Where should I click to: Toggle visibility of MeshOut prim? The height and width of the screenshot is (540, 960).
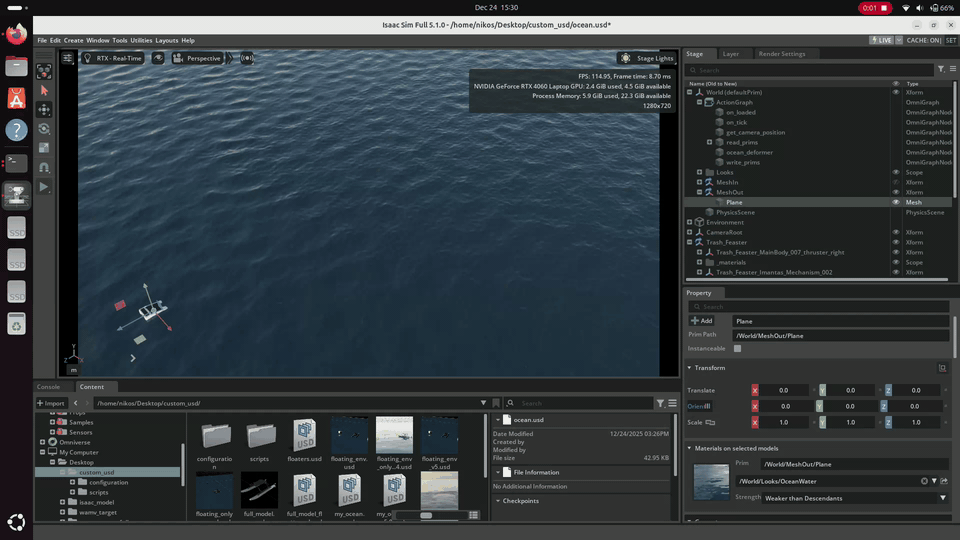tap(896, 192)
